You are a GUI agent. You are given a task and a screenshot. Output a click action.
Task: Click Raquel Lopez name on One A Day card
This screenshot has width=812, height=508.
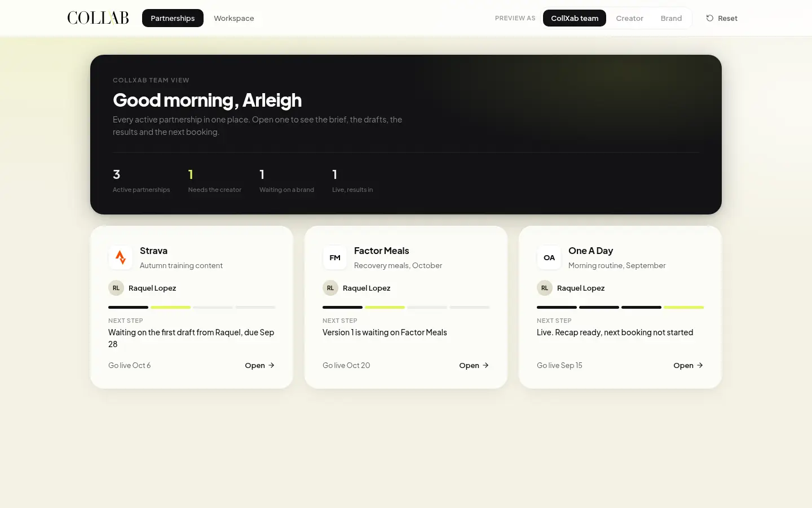tap(581, 288)
